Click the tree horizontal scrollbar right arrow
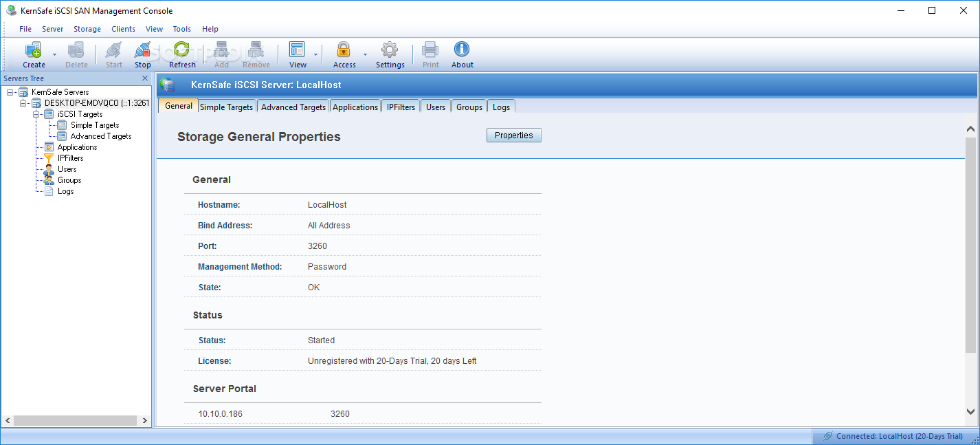Image resolution: width=980 pixels, height=445 pixels. pos(145,420)
